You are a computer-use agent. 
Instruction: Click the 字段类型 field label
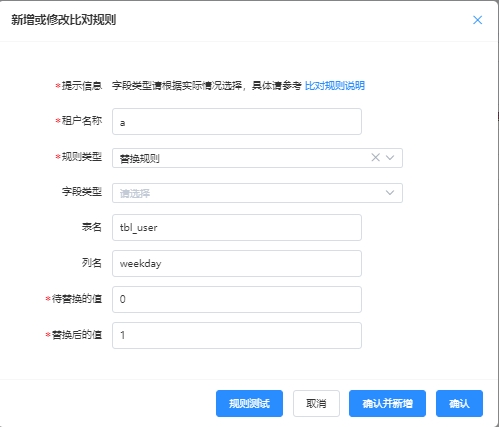click(82, 192)
